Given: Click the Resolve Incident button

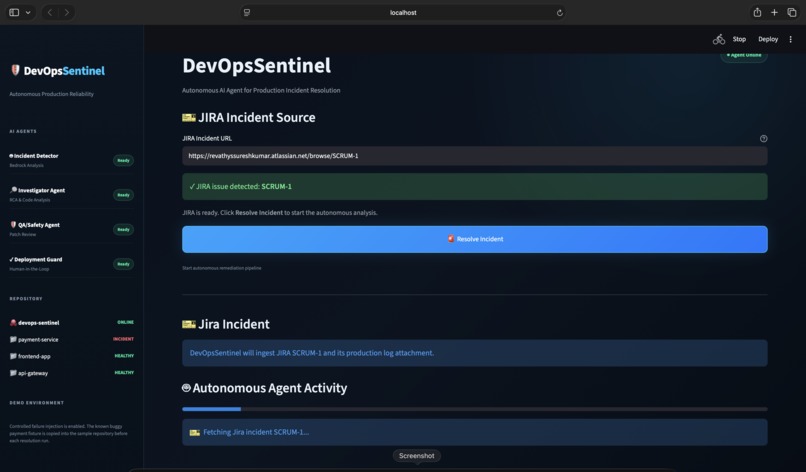Looking at the screenshot, I should click(474, 239).
